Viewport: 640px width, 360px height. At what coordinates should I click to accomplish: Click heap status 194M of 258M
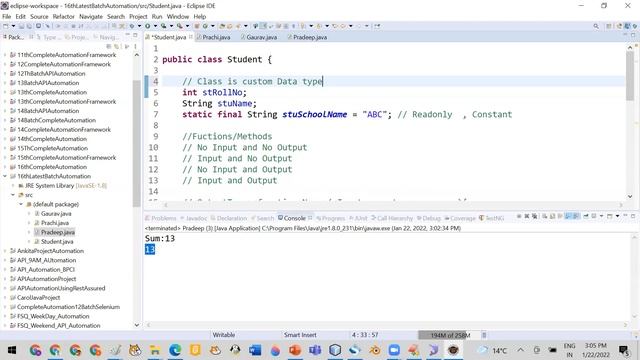(449, 335)
